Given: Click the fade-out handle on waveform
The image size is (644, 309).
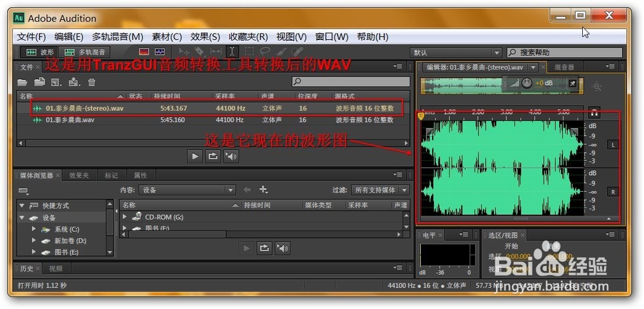Looking at the screenshot, I should point(574,132).
